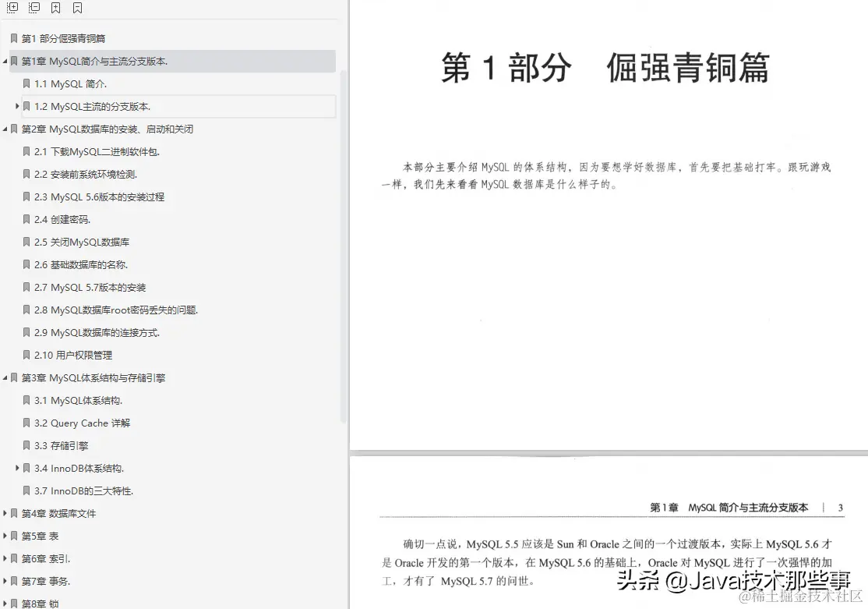Click page header 第1章 MySQL 简介与主流分支版本
The image size is (868, 609).
coord(729,508)
